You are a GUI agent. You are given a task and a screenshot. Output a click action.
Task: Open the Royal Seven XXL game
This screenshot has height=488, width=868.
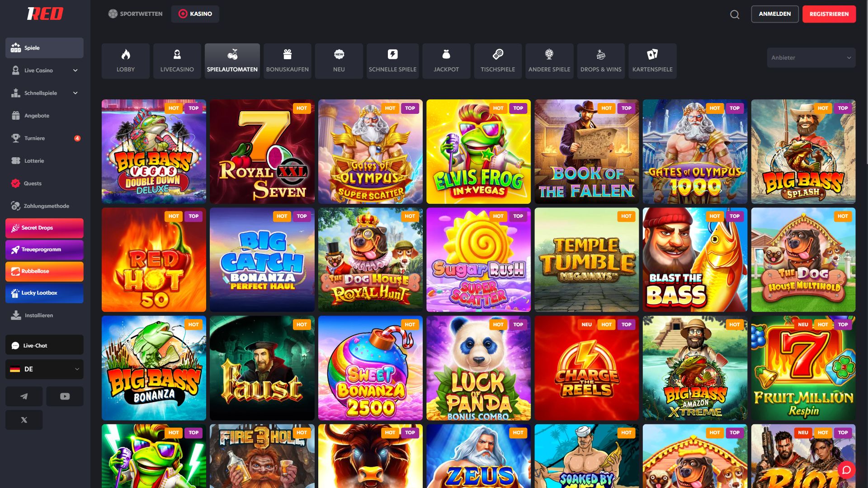262,152
